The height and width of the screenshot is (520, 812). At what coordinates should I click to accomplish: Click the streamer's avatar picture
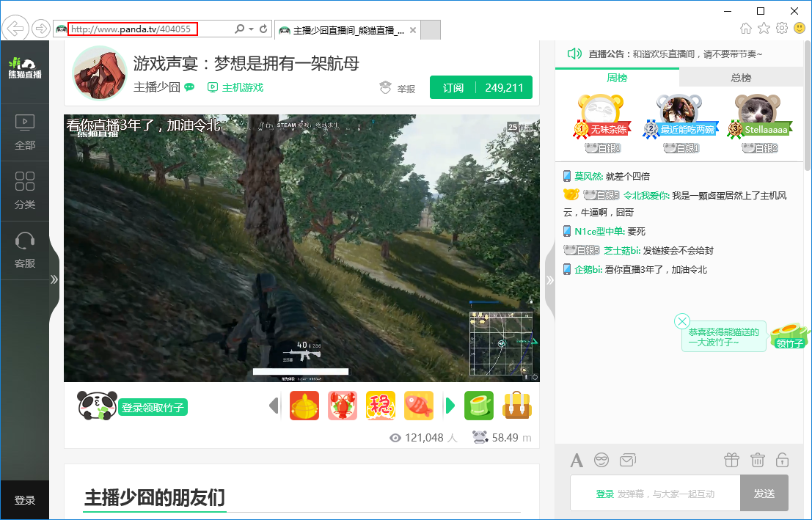click(100, 73)
